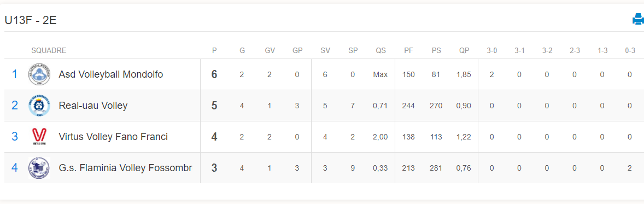
Task: Open the Real-uau Volley team logo
Action: click(39, 106)
